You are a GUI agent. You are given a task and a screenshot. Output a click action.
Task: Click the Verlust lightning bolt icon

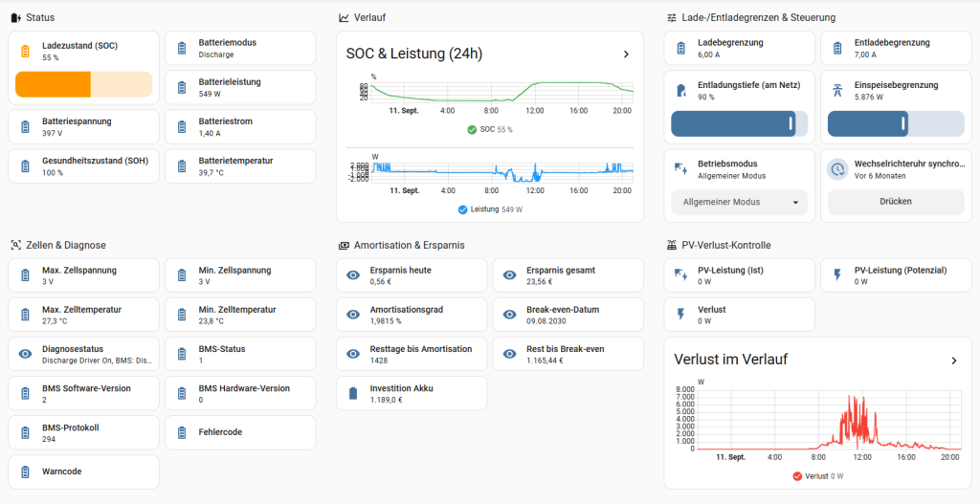(x=681, y=315)
